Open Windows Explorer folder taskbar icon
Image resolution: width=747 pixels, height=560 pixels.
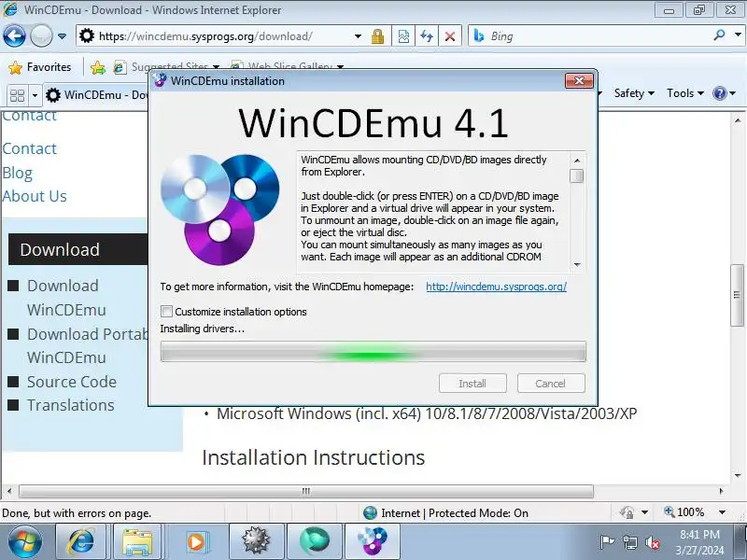tap(137, 542)
